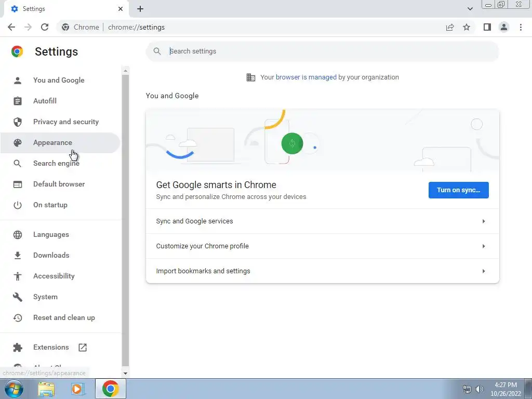The height and width of the screenshot is (399, 532).
Task: Click the power icon beside On startup
Action: click(18, 205)
